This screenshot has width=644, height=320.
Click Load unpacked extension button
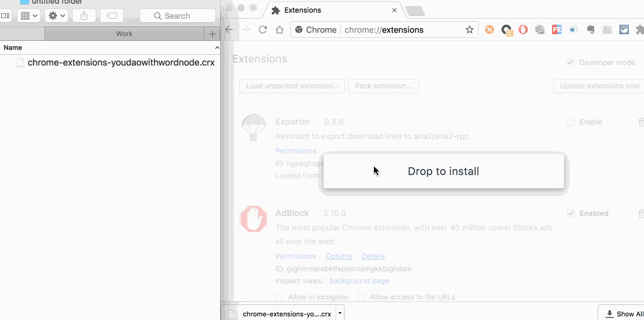pos(292,86)
